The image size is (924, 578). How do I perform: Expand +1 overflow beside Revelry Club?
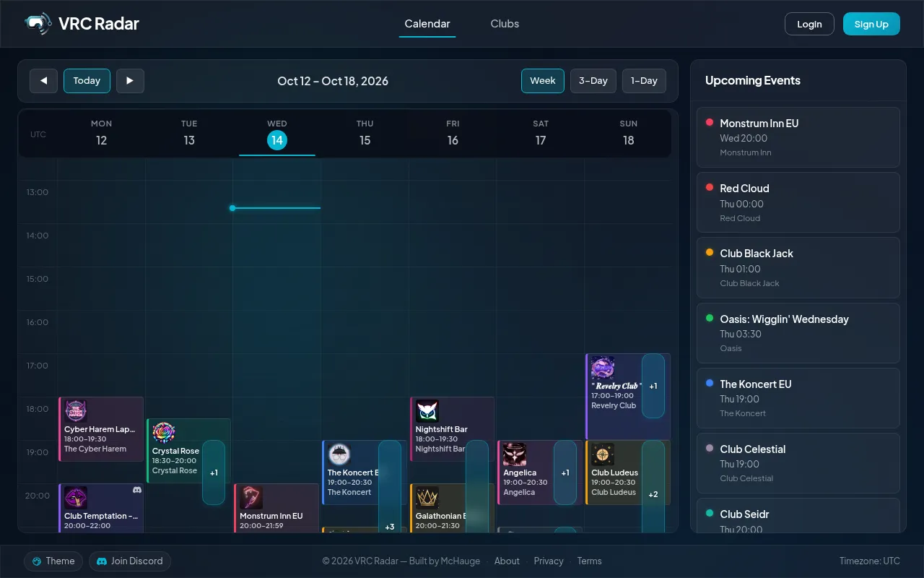(x=653, y=386)
